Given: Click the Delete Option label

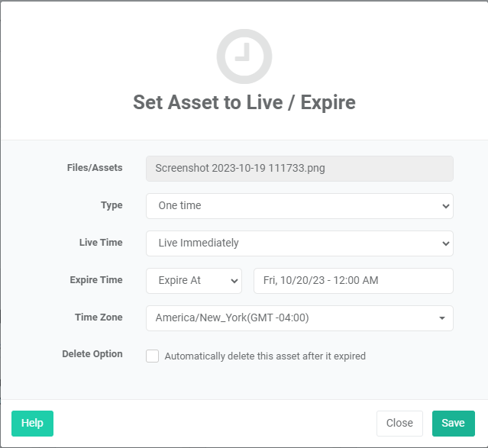Looking at the screenshot, I should [x=92, y=354].
